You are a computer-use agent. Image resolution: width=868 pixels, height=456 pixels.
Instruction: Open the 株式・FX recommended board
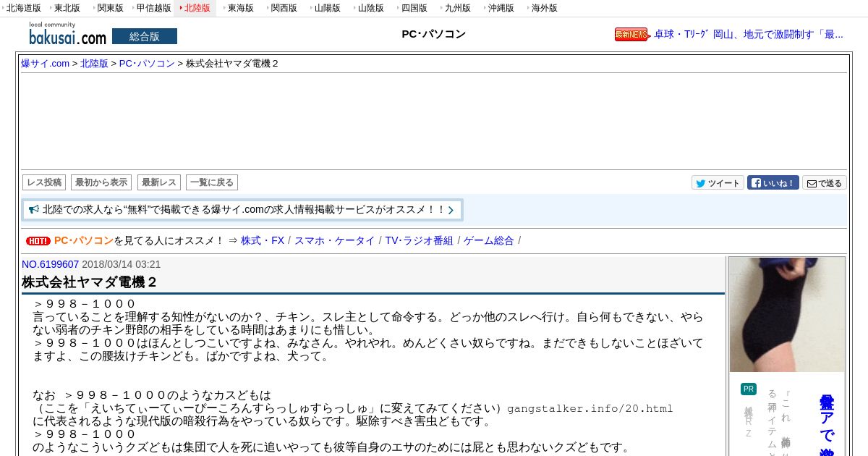(263, 240)
